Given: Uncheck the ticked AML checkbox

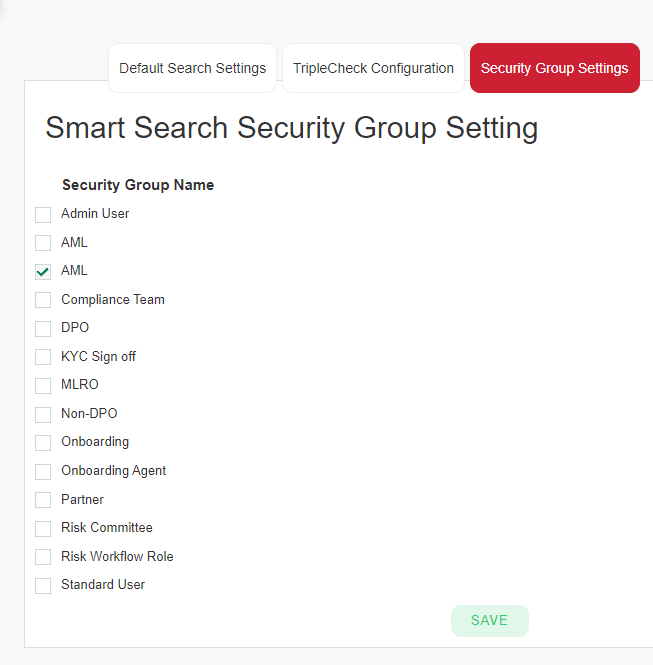Looking at the screenshot, I should [43, 271].
